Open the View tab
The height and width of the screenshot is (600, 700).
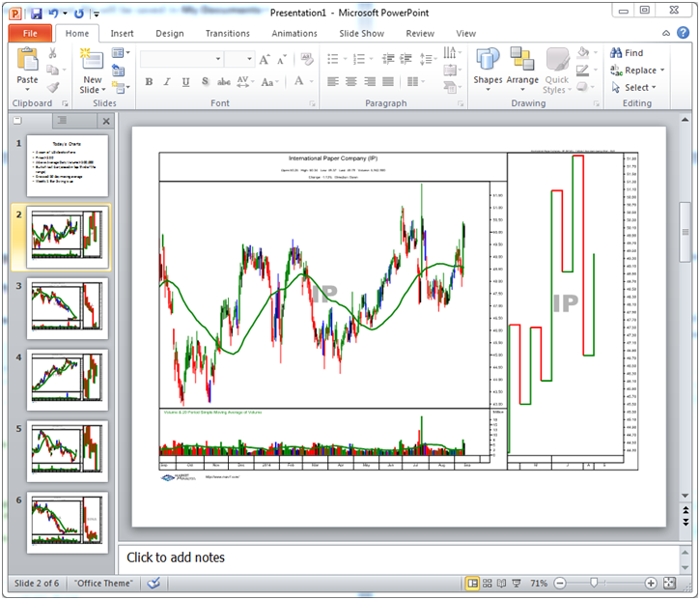tap(466, 34)
